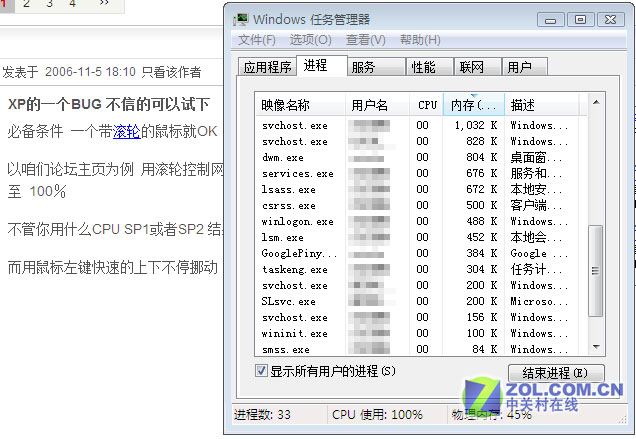
Task: Click 只看该作者 link in forum page
Action: [x=171, y=72]
